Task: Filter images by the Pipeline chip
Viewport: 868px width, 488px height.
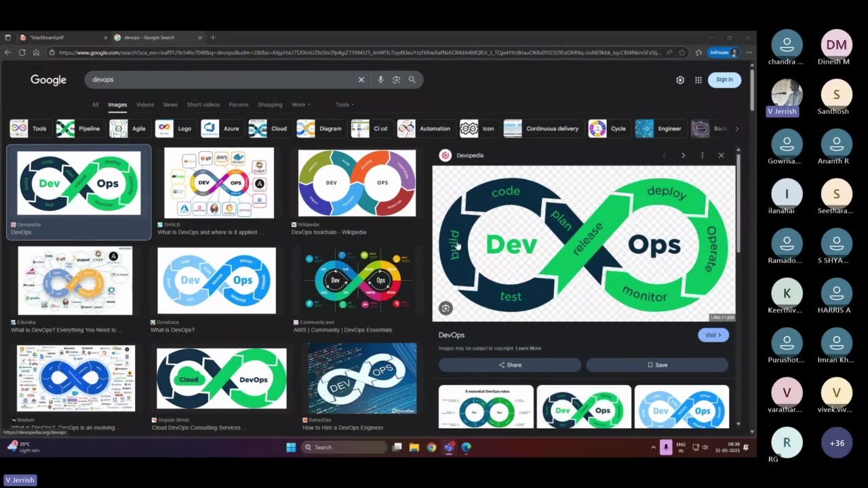Action: point(79,128)
